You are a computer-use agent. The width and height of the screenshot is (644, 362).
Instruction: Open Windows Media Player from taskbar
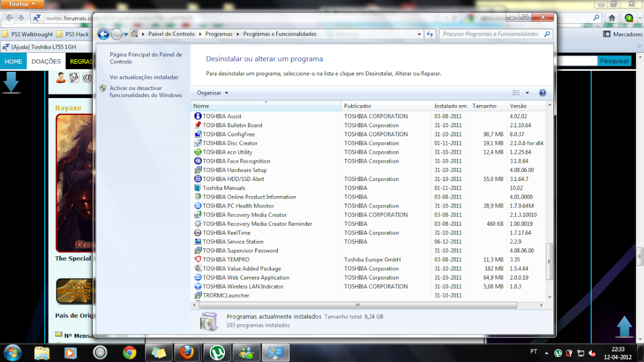71,353
